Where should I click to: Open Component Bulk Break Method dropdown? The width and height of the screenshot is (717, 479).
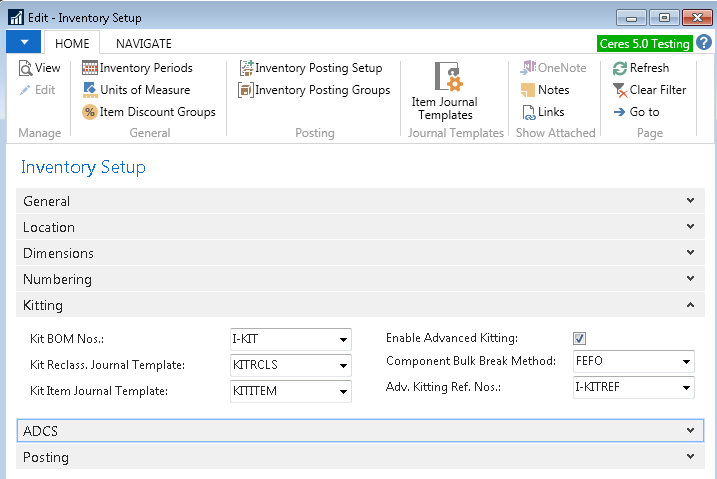coord(686,361)
